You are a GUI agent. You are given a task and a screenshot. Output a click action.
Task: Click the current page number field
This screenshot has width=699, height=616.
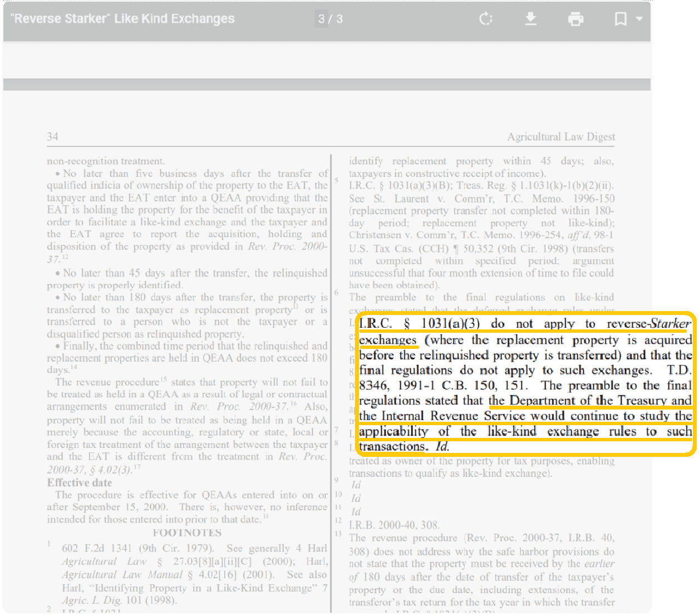click(321, 19)
